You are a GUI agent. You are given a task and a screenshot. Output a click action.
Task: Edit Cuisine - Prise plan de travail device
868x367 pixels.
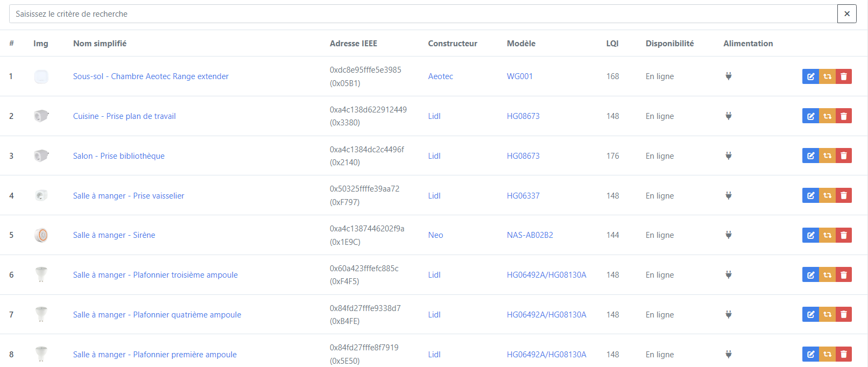click(x=810, y=116)
